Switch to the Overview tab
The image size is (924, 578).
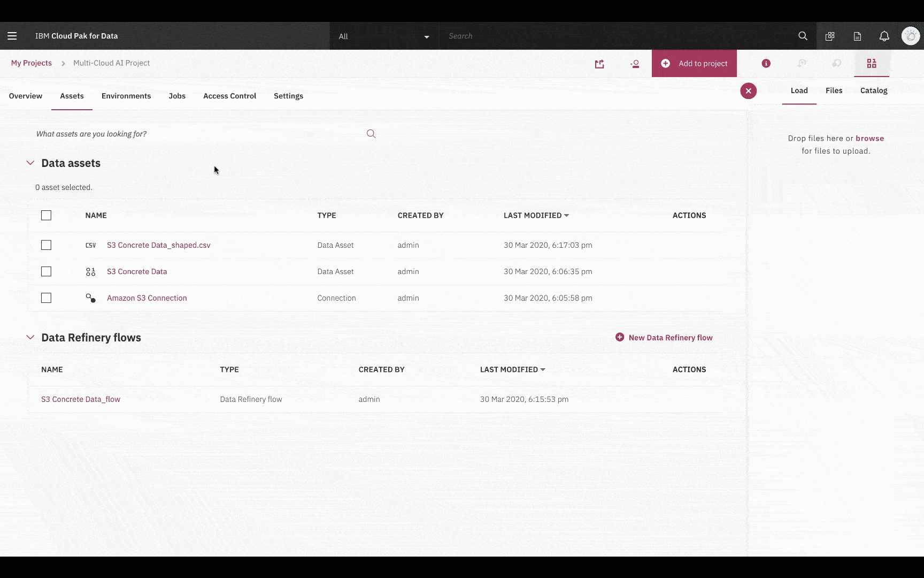[x=26, y=96]
